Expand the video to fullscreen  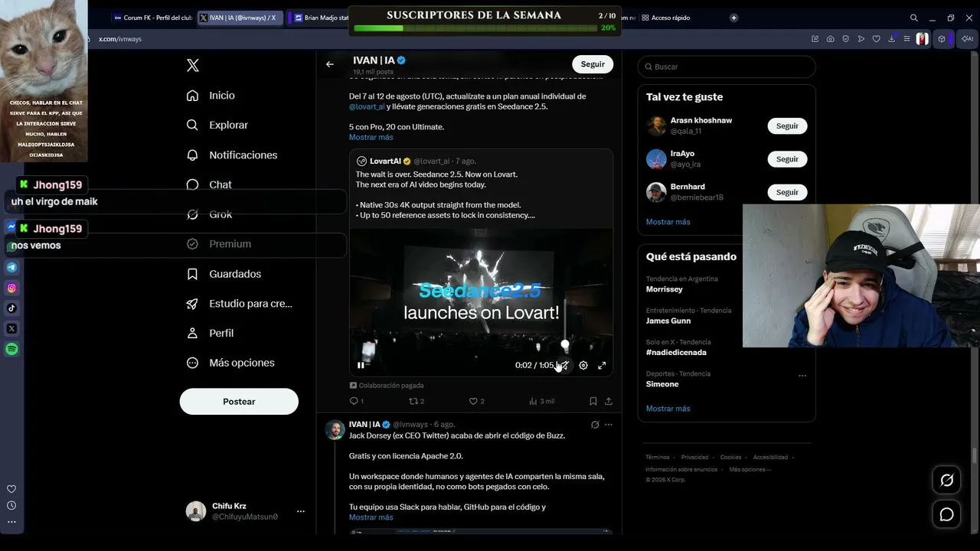[x=602, y=365]
